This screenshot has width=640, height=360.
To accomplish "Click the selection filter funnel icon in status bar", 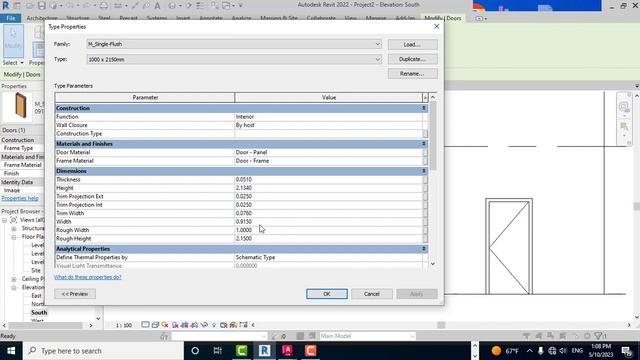I will [599, 336].
